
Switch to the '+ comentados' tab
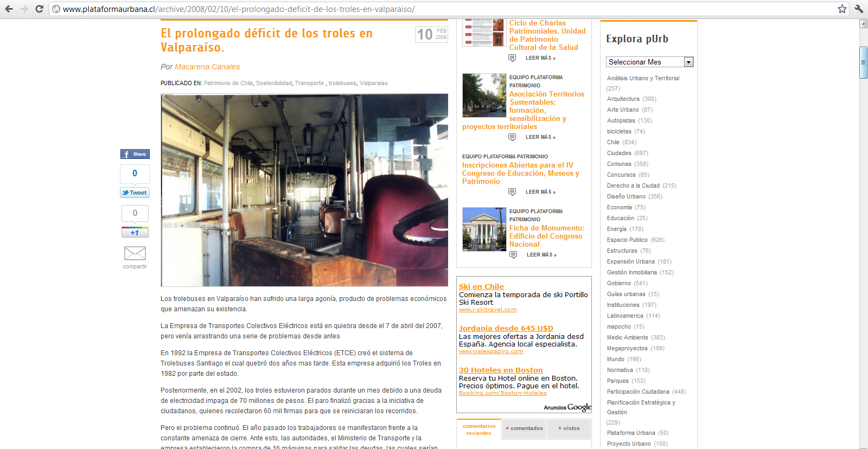coord(524,428)
